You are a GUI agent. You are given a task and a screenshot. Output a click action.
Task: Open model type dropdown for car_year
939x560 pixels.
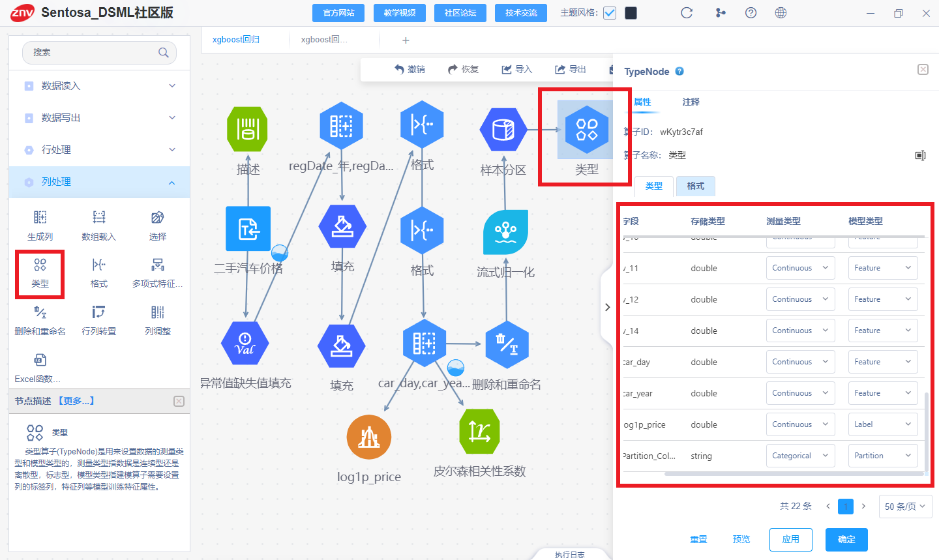(x=883, y=393)
